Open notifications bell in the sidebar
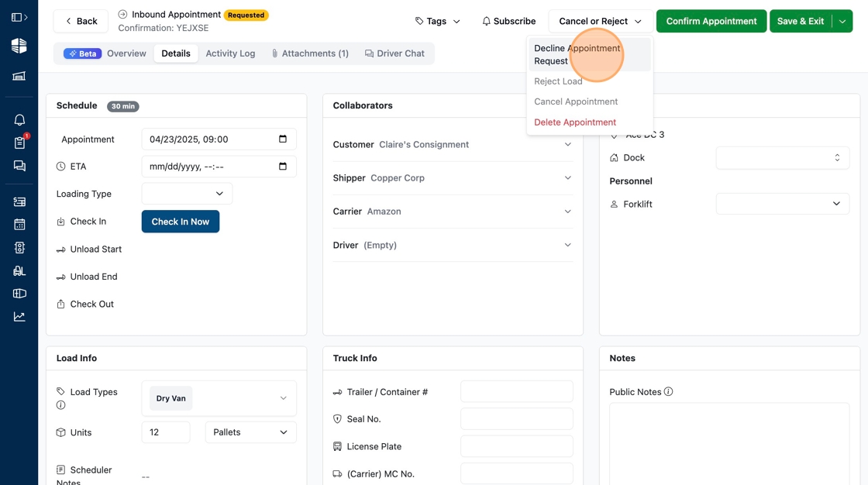The width and height of the screenshot is (868, 485). [19, 120]
